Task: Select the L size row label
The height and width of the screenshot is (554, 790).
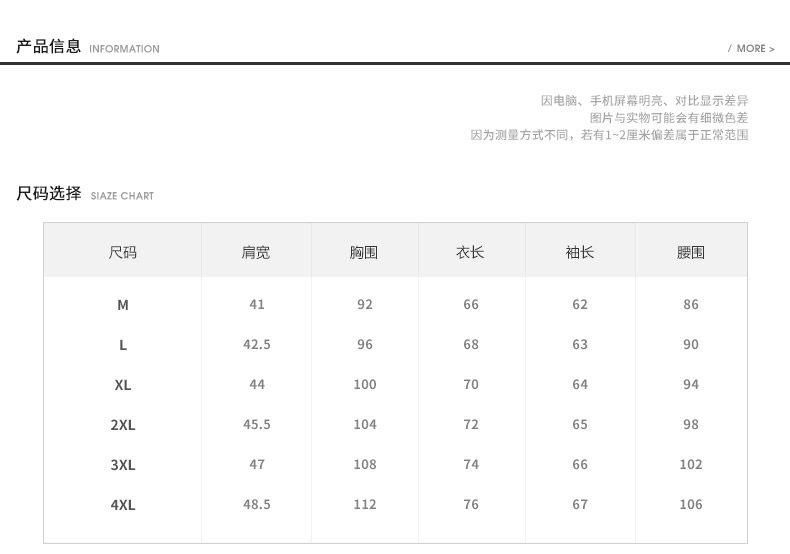Action: (x=123, y=345)
